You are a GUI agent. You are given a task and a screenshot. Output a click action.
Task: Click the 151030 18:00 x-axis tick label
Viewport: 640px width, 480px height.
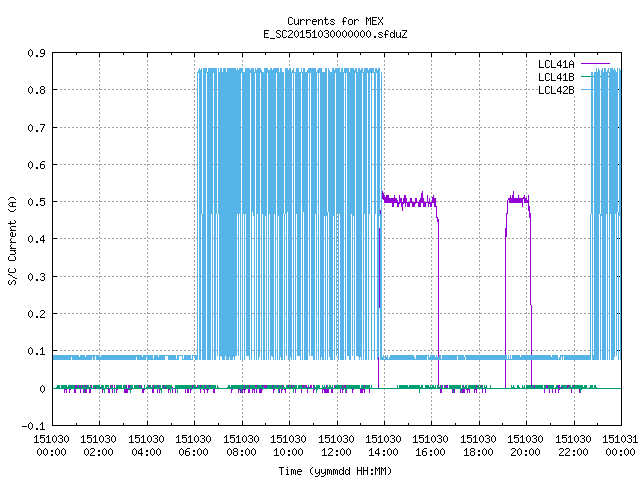478,446
